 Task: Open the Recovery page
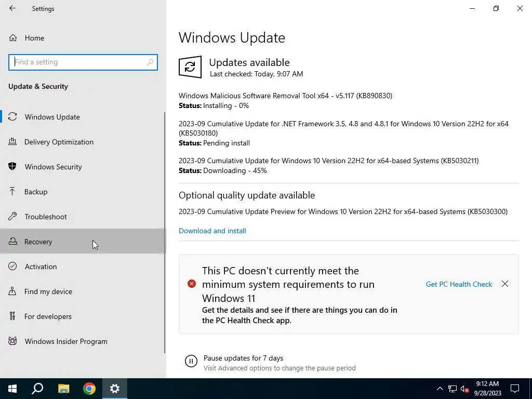pyautogui.click(x=38, y=242)
